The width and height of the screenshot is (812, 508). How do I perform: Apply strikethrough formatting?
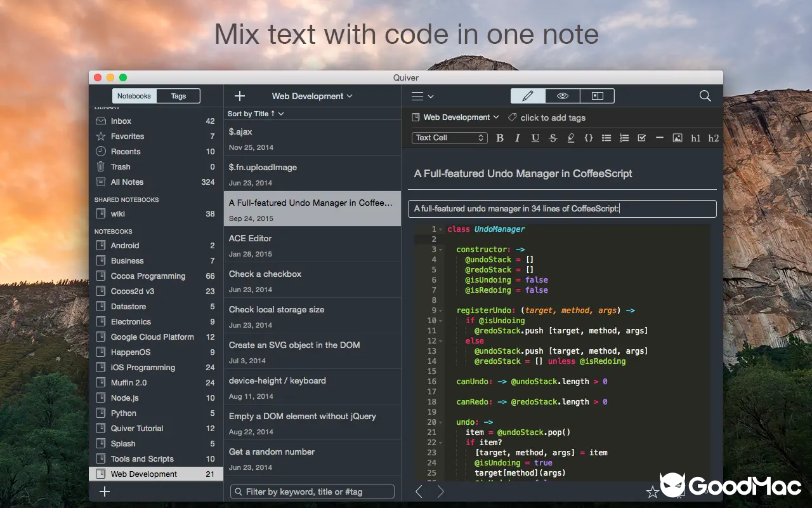(553, 138)
